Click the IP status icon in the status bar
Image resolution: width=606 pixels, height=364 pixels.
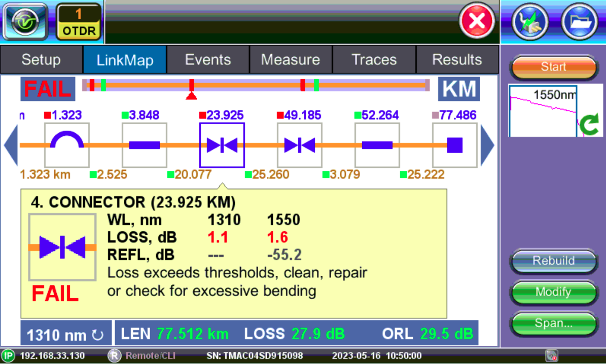7,355
